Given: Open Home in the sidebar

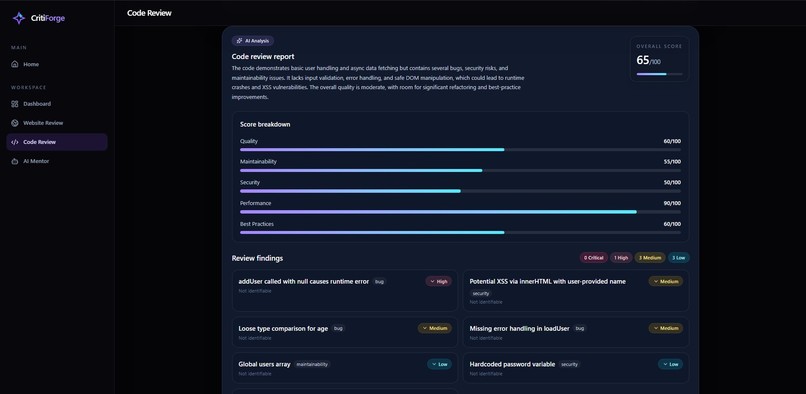Looking at the screenshot, I should pos(57,64).
